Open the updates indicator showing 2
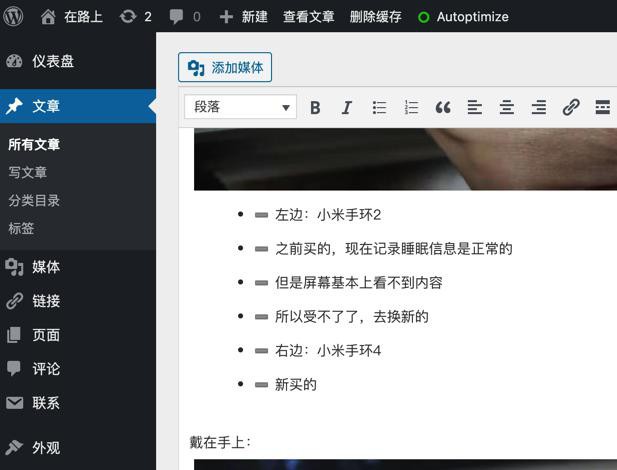 [x=136, y=17]
